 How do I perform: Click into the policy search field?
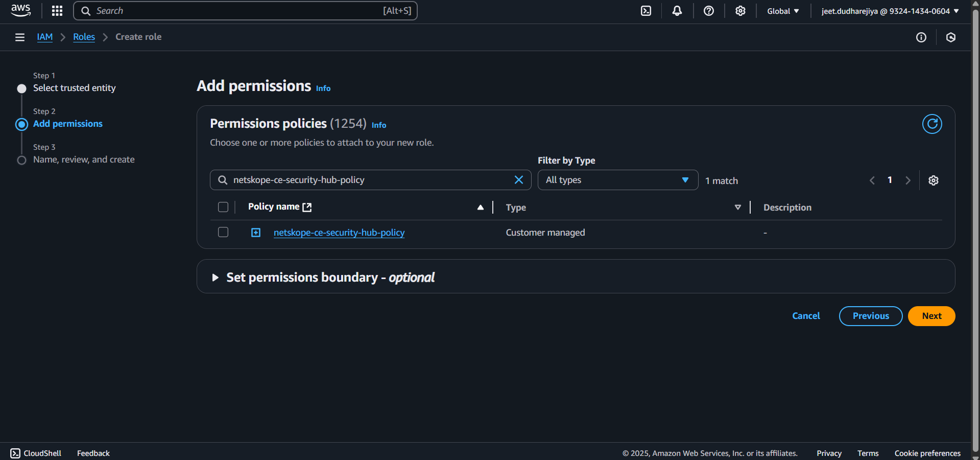[371, 180]
